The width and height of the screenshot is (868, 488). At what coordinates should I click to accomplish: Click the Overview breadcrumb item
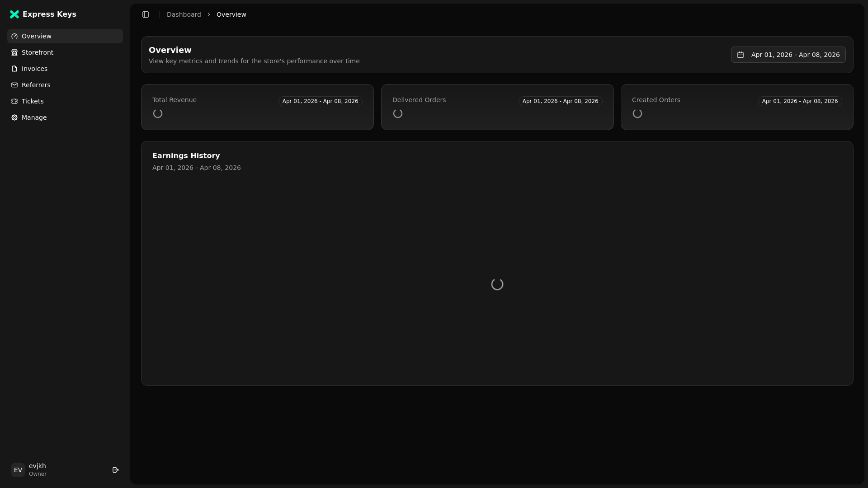(x=231, y=14)
